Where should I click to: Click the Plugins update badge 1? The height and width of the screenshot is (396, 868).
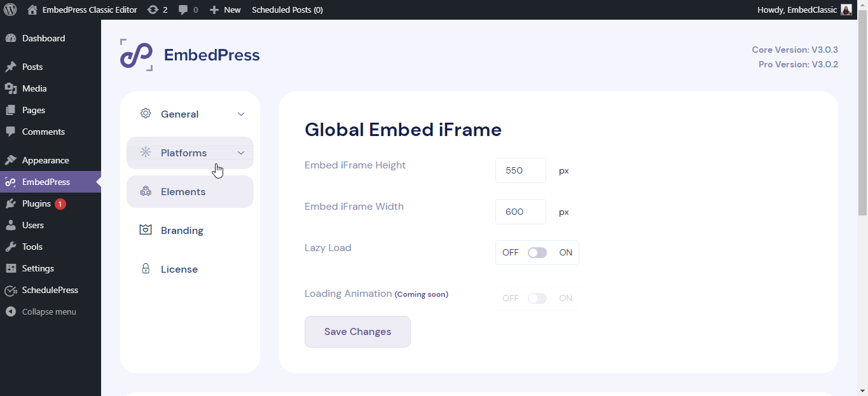(60, 204)
